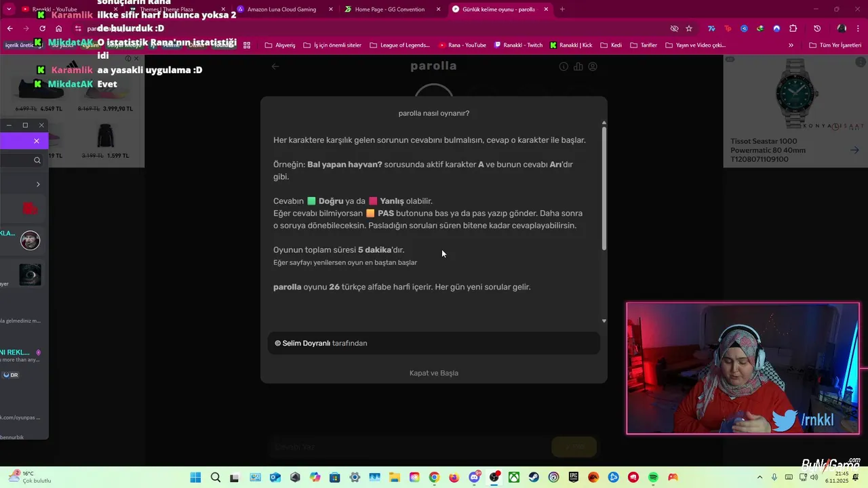The width and height of the screenshot is (868, 488).
Task: Open the League of Legends bookmark folder
Action: [400, 45]
